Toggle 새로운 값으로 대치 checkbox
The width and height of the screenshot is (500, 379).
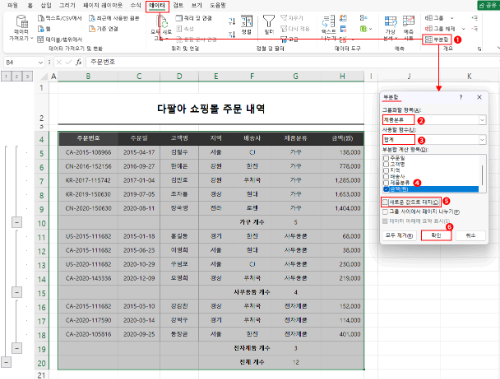click(385, 202)
